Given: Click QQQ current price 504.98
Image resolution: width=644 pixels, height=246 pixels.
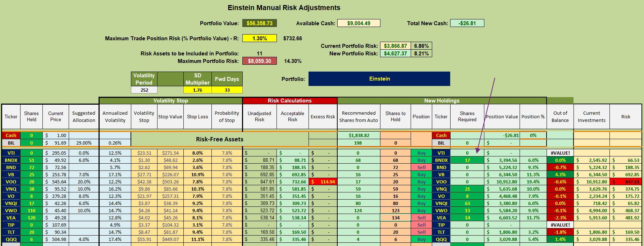Looking at the screenshot, I should point(56,239).
